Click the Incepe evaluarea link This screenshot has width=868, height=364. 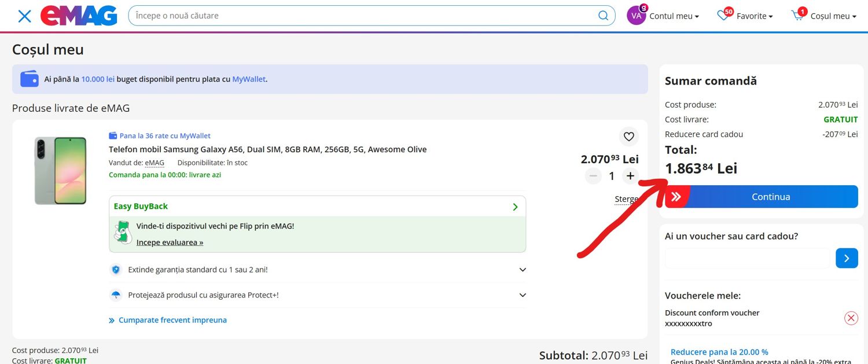tap(170, 242)
